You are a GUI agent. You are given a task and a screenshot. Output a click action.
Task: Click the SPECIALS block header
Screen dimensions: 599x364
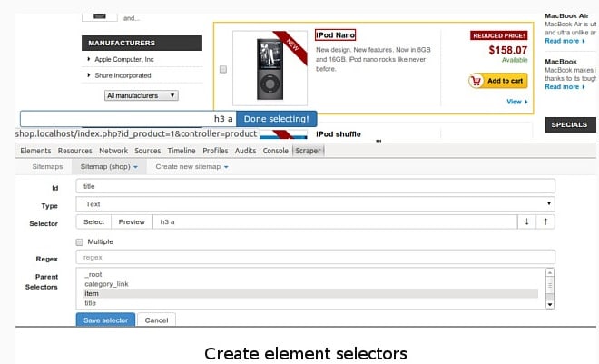[x=570, y=125]
